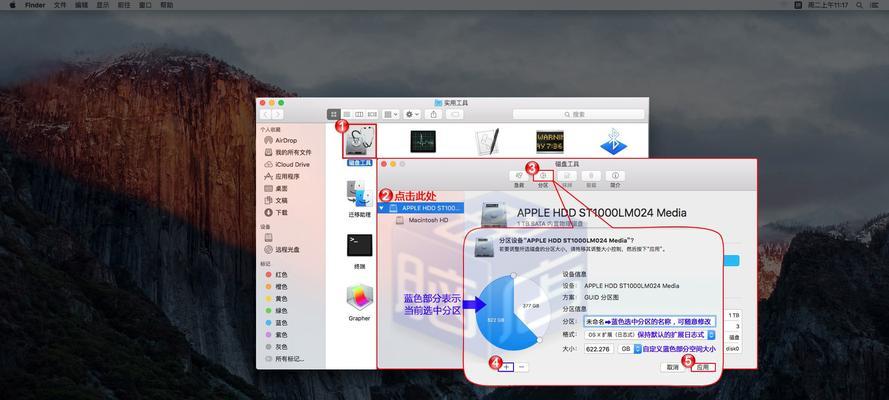Open the Bluetooth File Exchange icon

(x=613, y=142)
